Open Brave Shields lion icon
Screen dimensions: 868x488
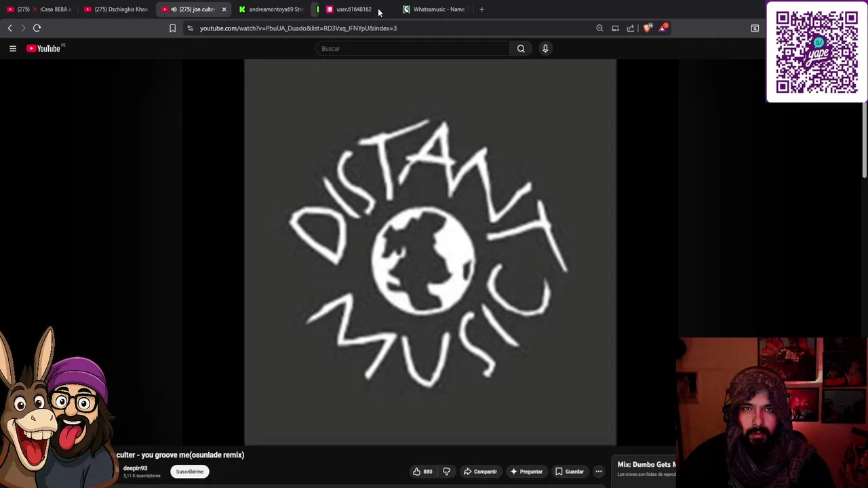click(648, 28)
